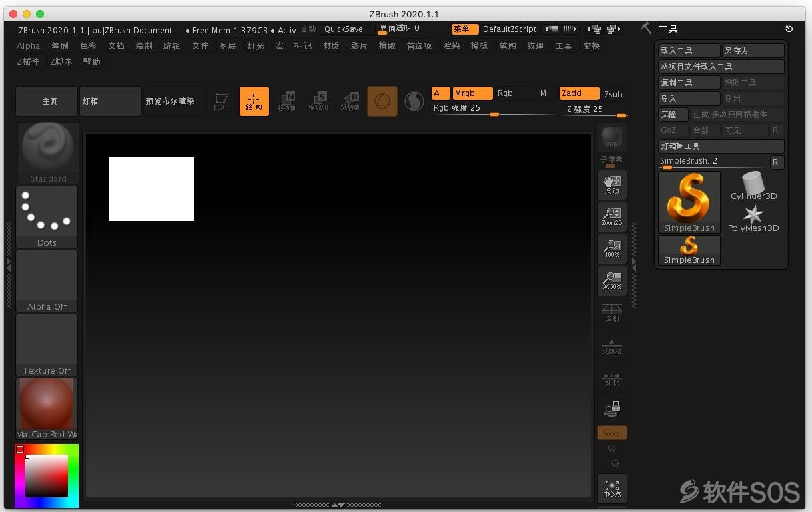Click the BPR render button
Image resolution: width=812 pixels, height=512 pixels.
click(x=612, y=138)
